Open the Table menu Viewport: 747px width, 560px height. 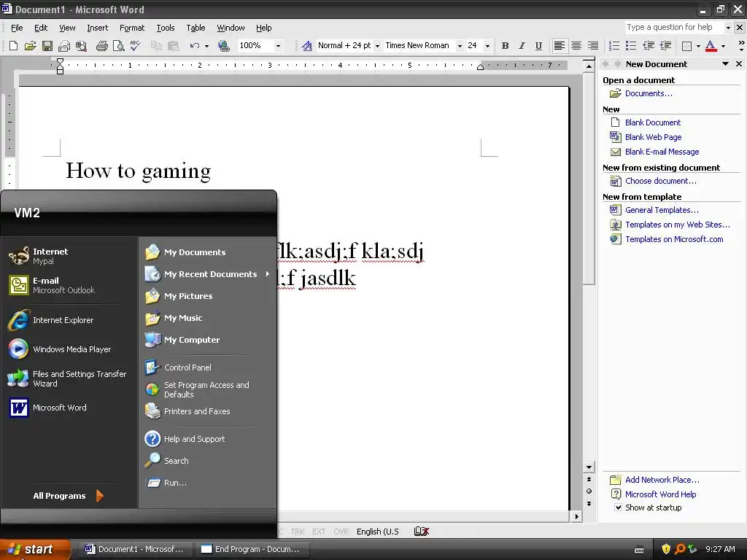pyautogui.click(x=196, y=28)
